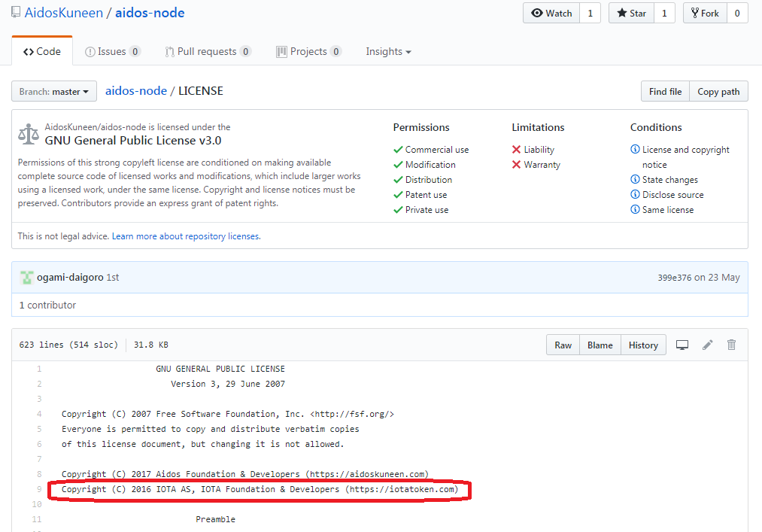Open the Pull requests tab
Screen dimensions: 762x532
tap(208, 52)
